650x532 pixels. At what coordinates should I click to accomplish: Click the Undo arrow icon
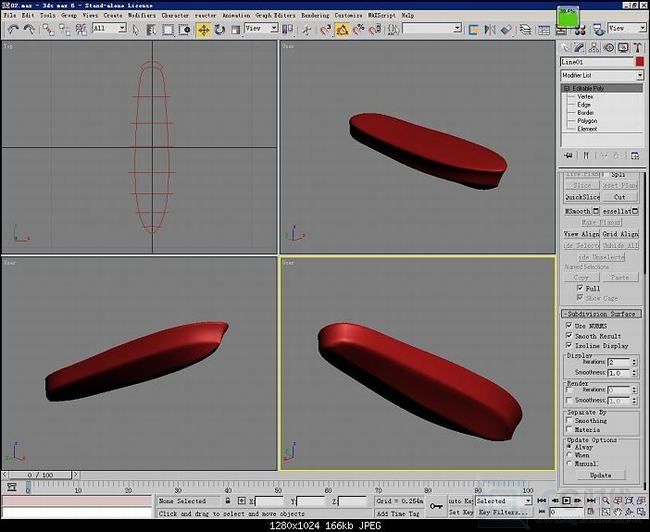13,29
